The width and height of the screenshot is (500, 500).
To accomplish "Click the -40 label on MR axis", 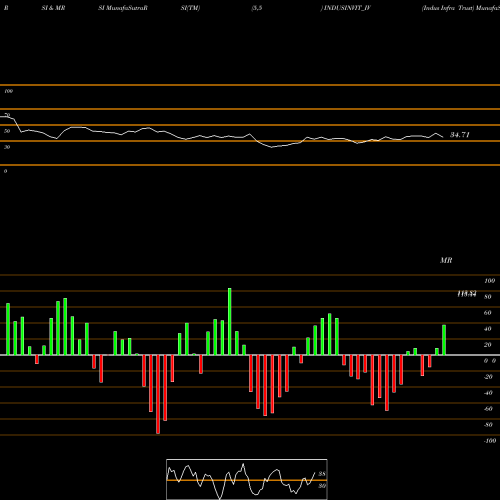I will pos(488,393).
